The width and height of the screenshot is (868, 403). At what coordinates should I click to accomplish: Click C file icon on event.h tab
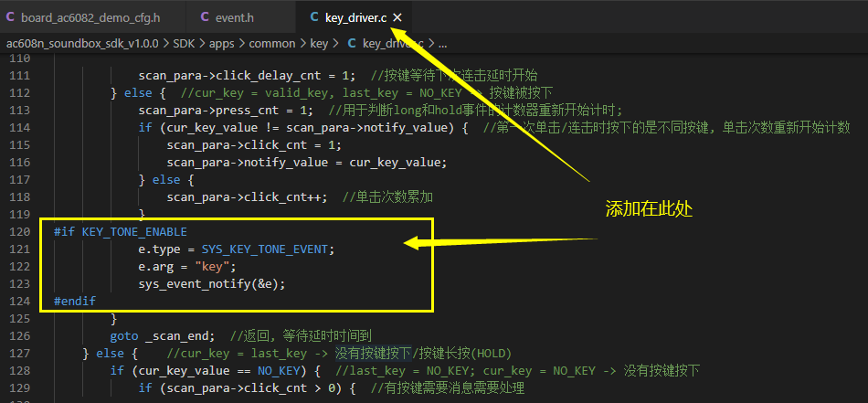[205, 17]
